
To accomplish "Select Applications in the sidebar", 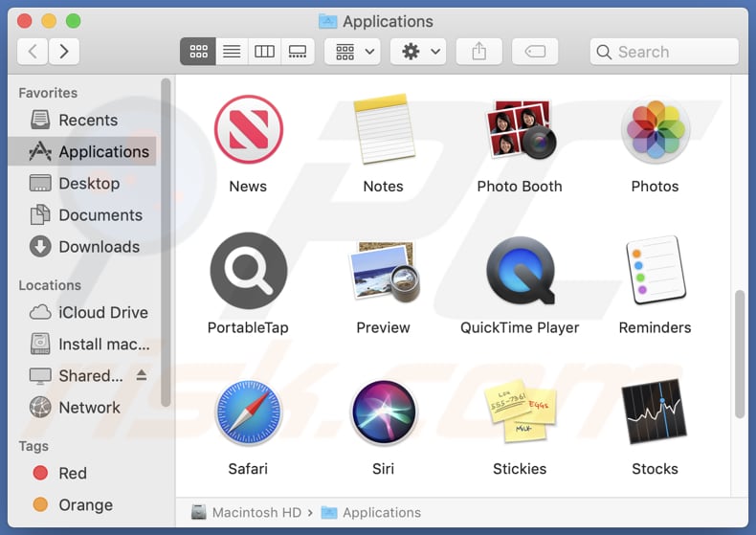I will [82, 151].
